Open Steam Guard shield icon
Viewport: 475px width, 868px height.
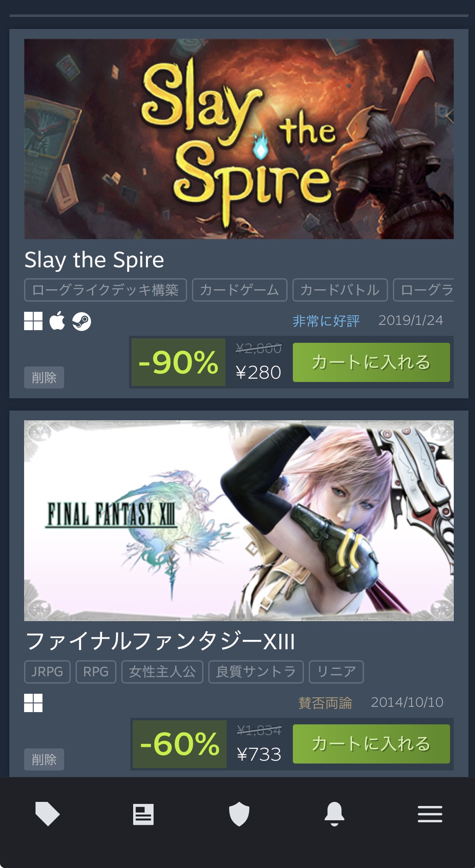click(x=239, y=814)
